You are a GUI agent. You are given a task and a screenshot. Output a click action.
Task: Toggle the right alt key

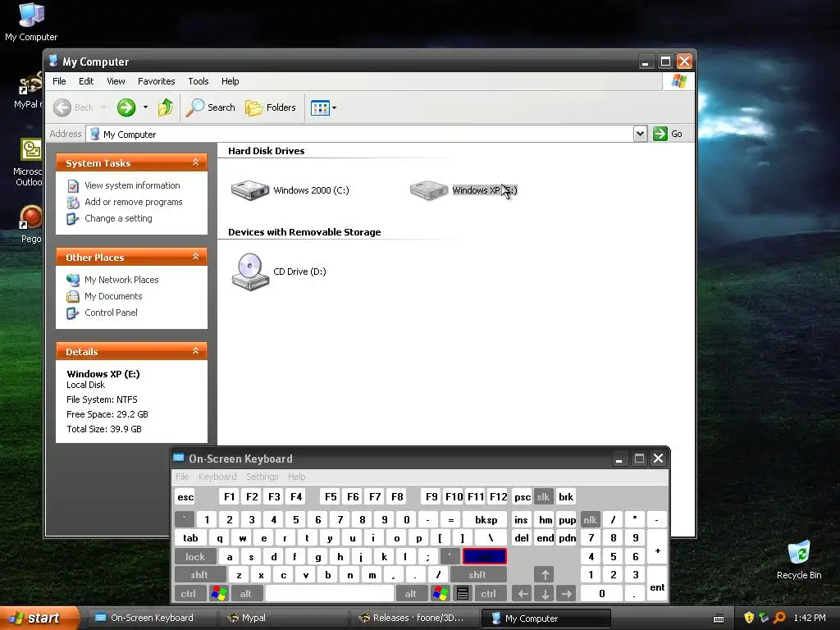point(410,594)
